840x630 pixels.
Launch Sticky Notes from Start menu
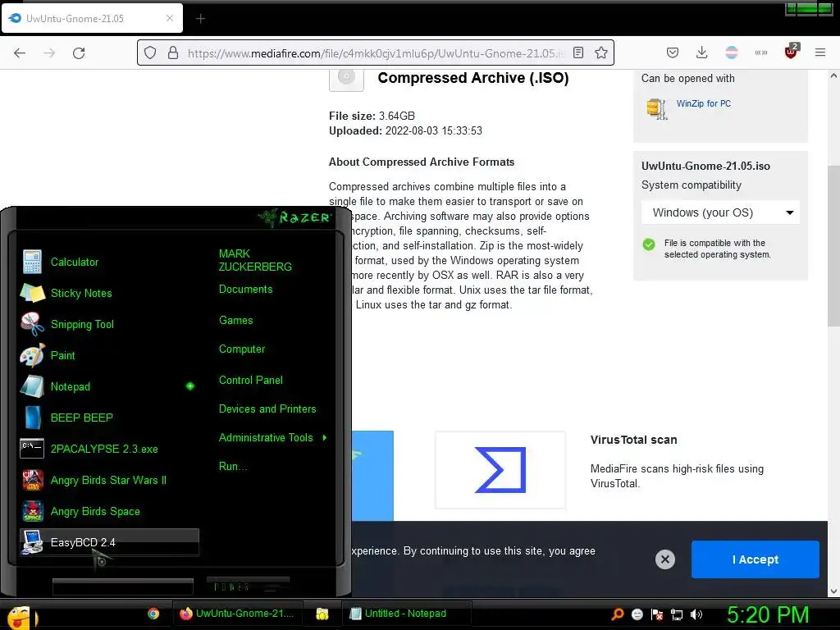coord(109,293)
